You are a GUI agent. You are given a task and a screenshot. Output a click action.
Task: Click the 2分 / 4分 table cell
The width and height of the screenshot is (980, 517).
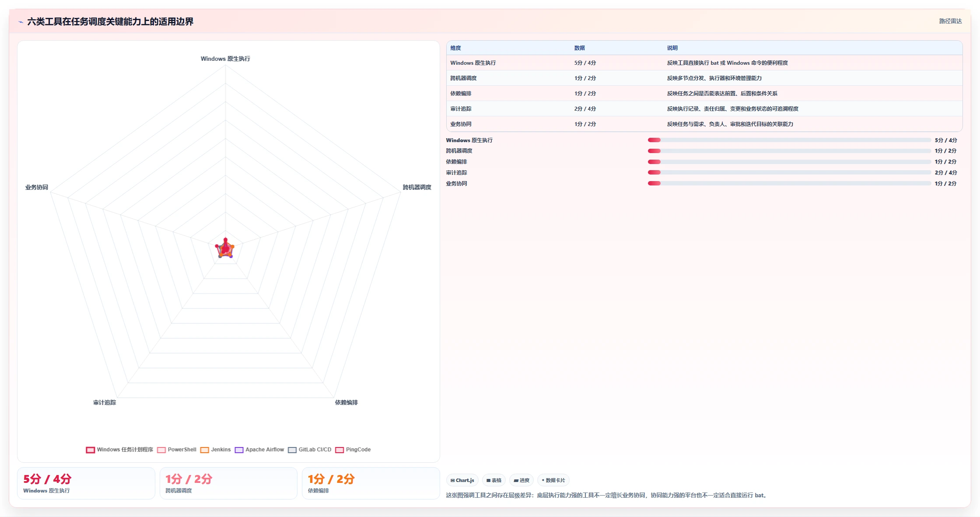coord(585,109)
